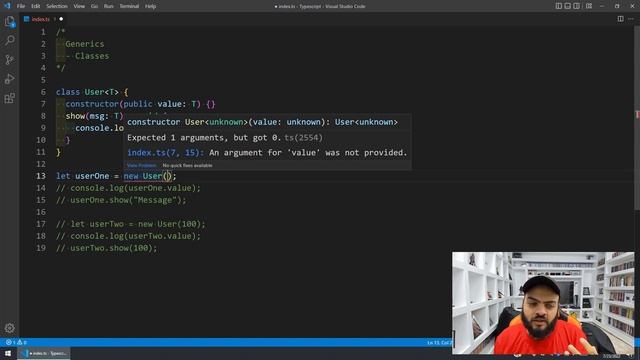
Task: Open the Windows Start menu
Action: pyautogui.click(x=8, y=353)
